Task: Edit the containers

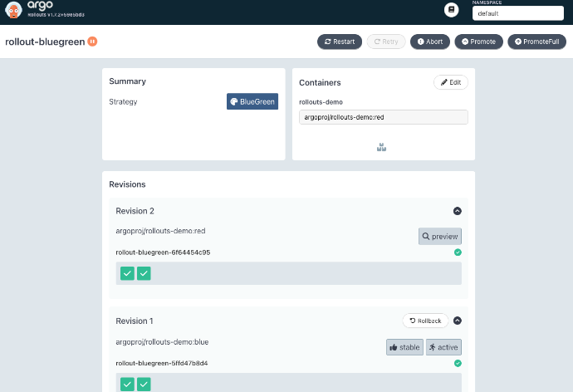Action: coord(451,82)
